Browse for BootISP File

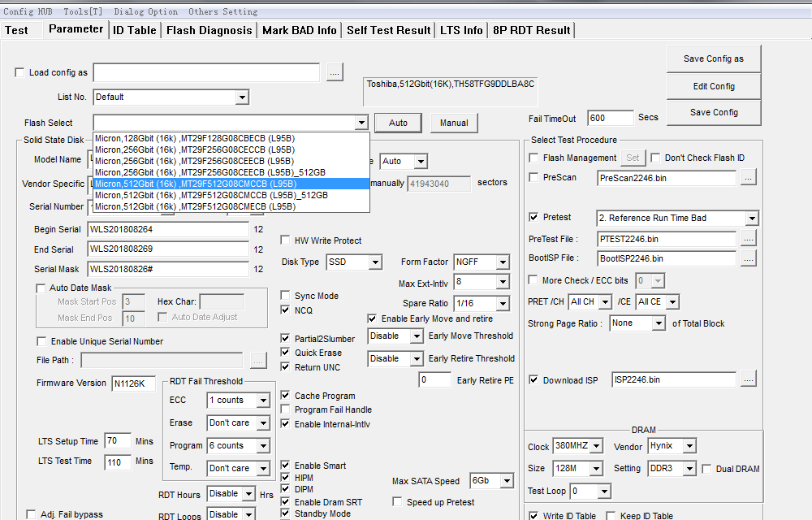click(x=748, y=258)
